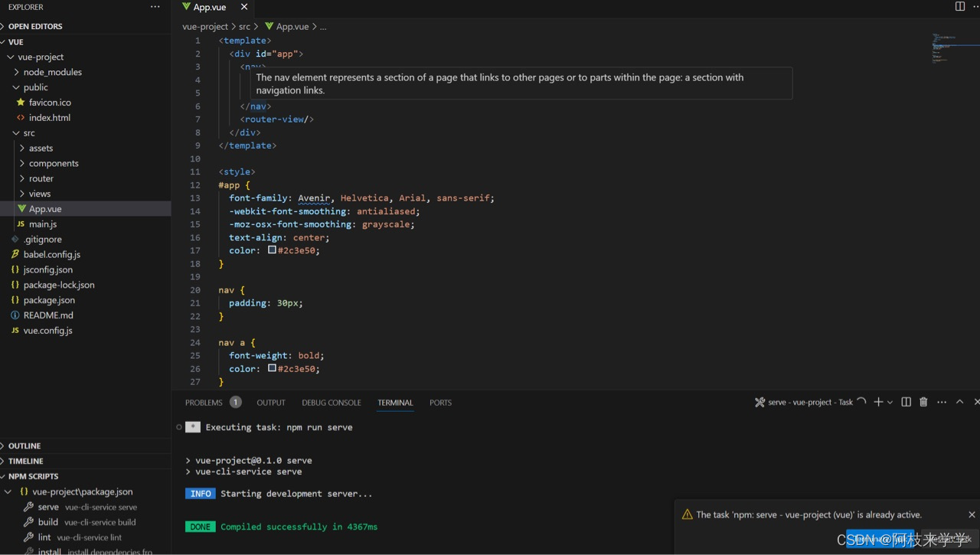Click the JS icon of main.js
The image size is (980, 555).
(21, 224)
